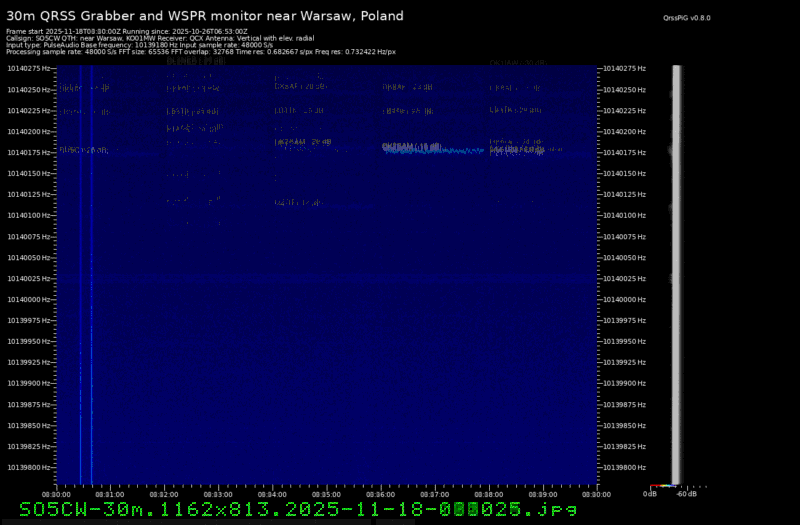Click '10140000 Hz' on the right frequency axis
This screenshot has height=525, width=800.
point(624,299)
